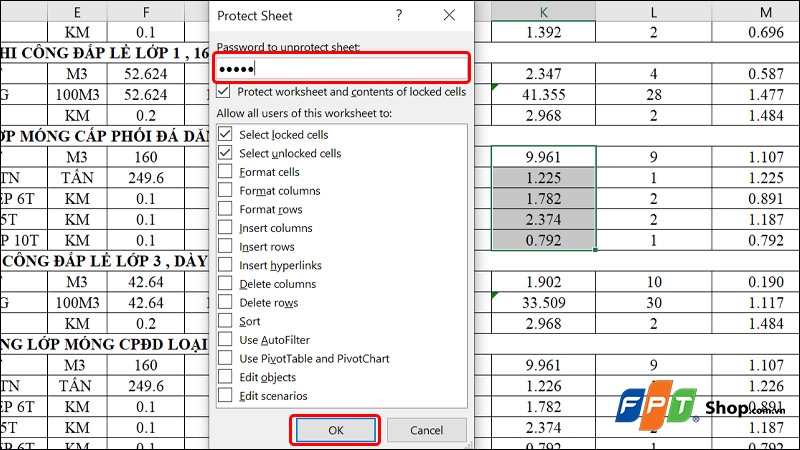Image resolution: width=800 pixels, height=450 pixels.
Task: Close the Protect Sheet dialog with X
Action: pyautogui.click(x=449, y=15)
